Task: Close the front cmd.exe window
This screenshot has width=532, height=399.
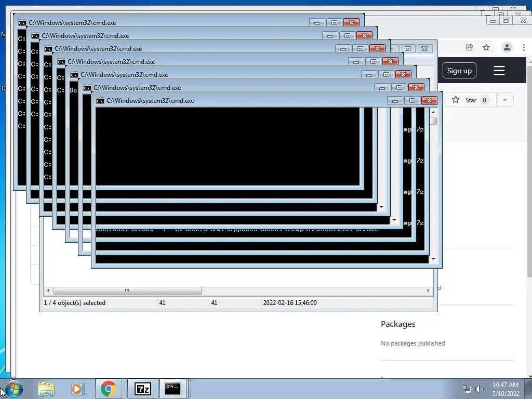Action: (x=429, y=100)
